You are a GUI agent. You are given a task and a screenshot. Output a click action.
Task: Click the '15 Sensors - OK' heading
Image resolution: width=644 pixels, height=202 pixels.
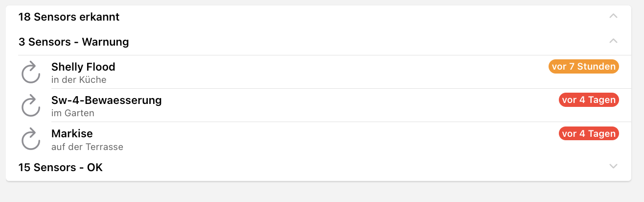click(x=61, y=168)
